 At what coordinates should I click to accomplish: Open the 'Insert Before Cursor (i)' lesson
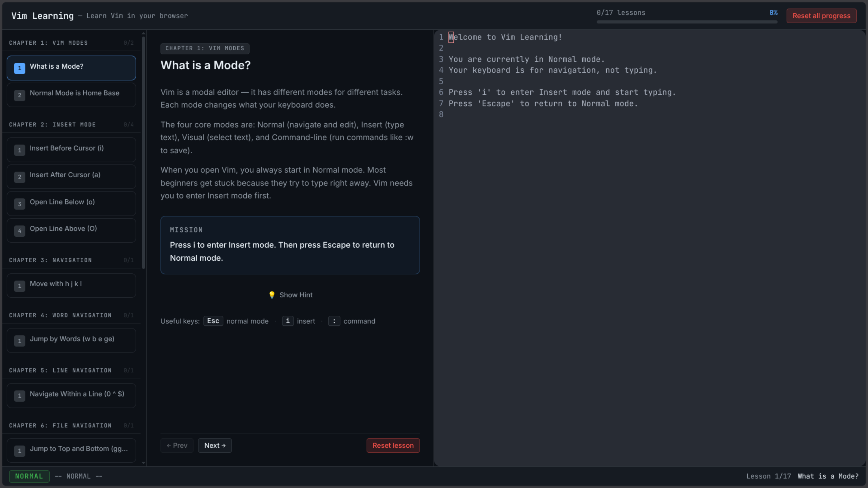[x=71, y=149]
